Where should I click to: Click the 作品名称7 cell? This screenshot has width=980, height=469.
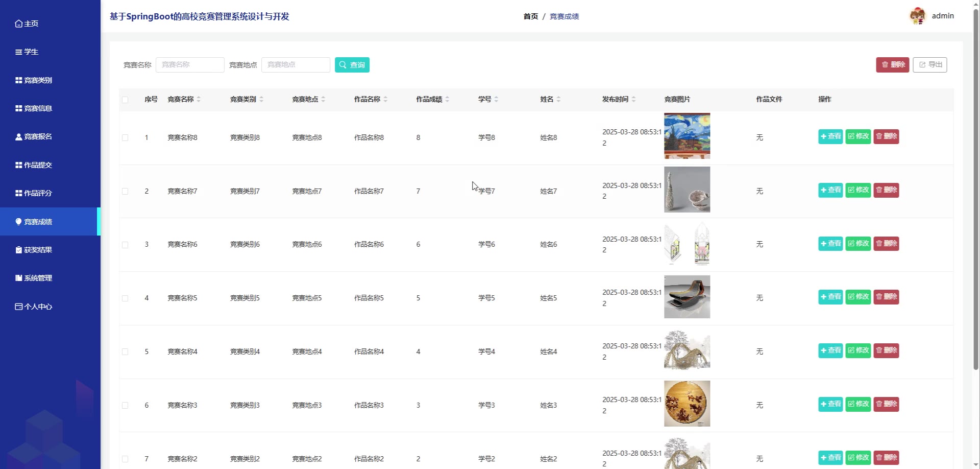[369, 191]
